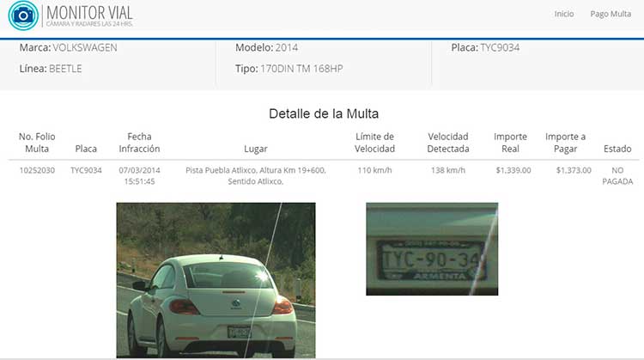Click the Estado column header
The image size is (644, 360).
pos(617,149)
